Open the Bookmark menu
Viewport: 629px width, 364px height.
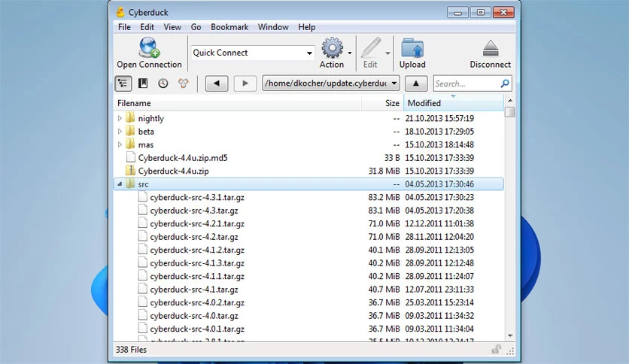pyautogui.click(x=229, y=27)
